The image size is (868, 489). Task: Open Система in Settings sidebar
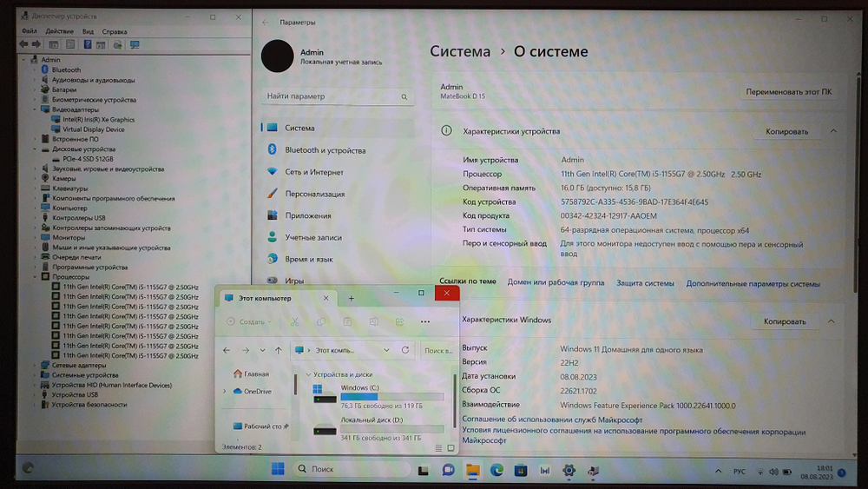click(338, 128)
